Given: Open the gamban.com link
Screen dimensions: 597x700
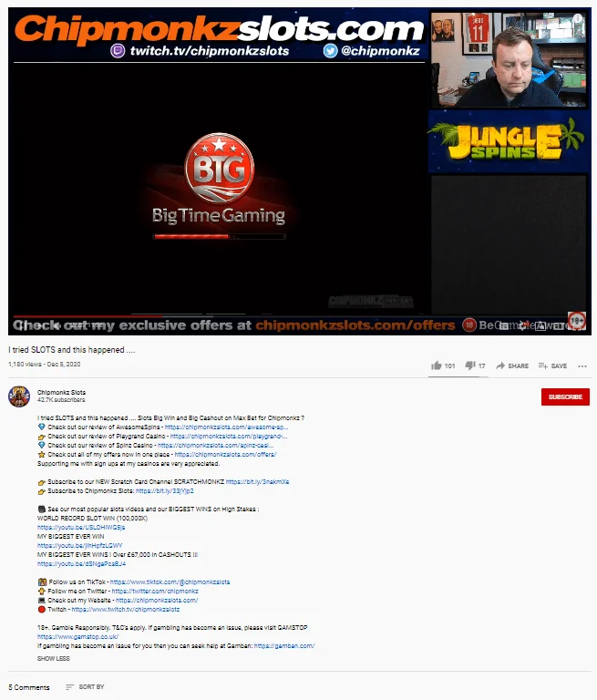Looking at the screenshot, I should click(284, 646).
